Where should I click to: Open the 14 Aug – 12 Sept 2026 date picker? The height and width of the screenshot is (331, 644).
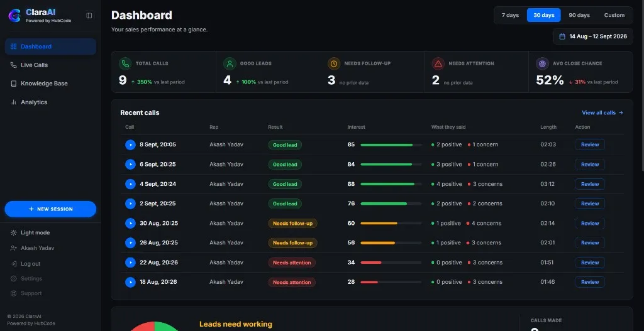point(592,36)
